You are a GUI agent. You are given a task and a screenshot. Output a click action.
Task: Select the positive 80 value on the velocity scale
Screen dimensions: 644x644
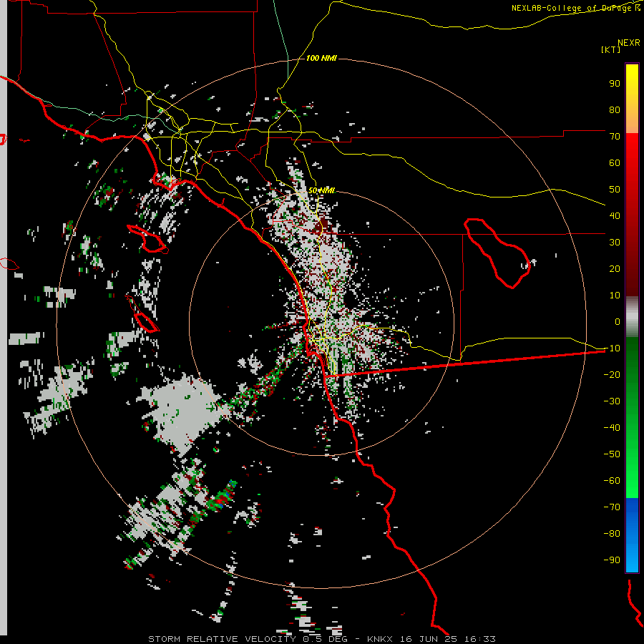pos(615,109)
